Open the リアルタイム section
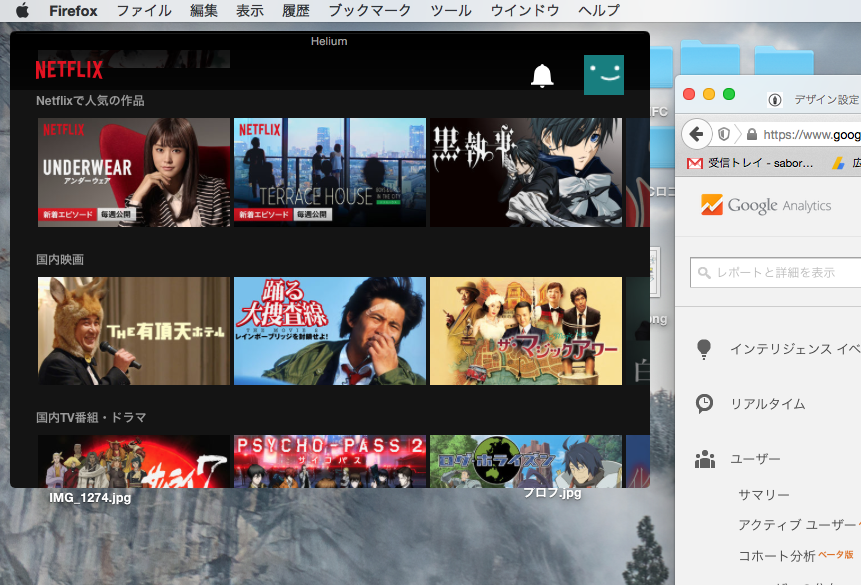This screenshot has height=585, width=861. click(768, 404)
